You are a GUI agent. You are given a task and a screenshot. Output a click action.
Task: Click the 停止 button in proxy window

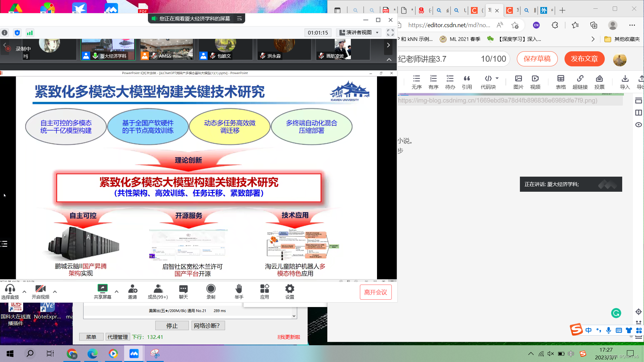pos(172,325)
